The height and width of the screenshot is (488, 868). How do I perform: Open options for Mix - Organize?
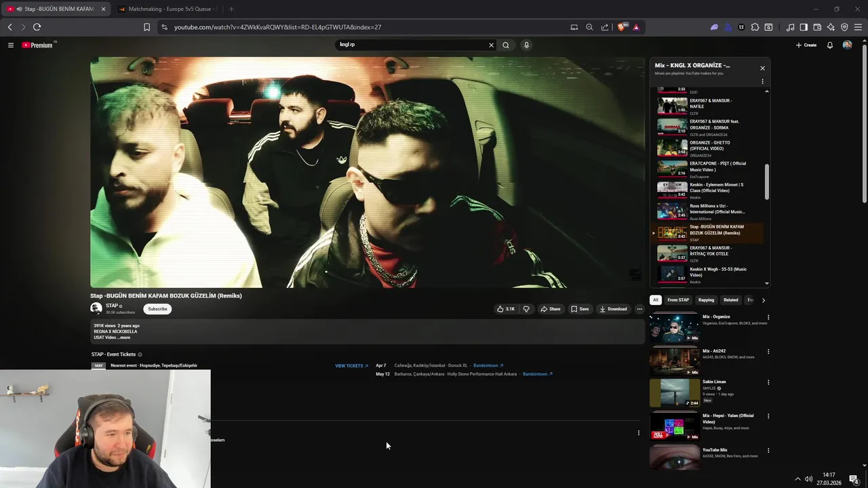click(x=768, y=317)
